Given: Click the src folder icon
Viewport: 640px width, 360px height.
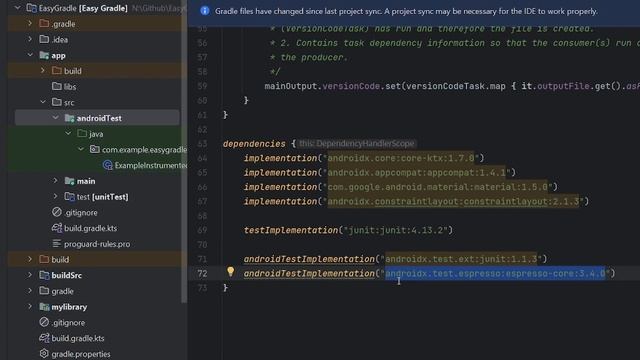Looking at the screenshot, I should (57, 102).
